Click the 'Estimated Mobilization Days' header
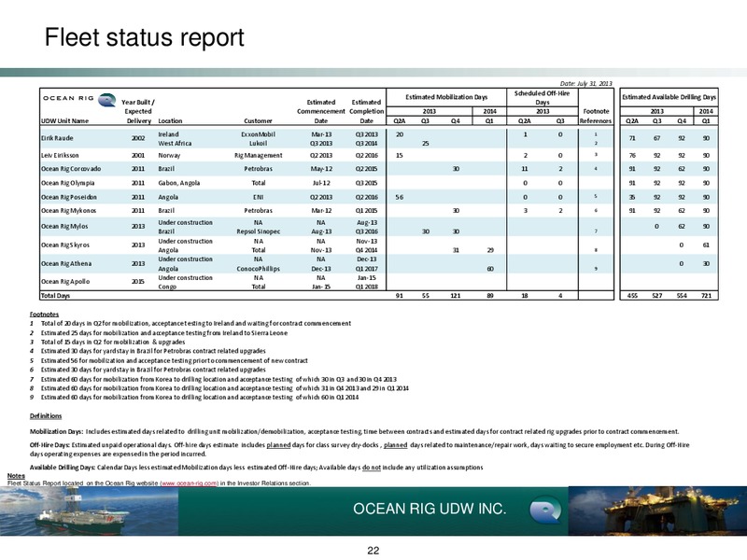The image size is (747, 560). [446, 97]
